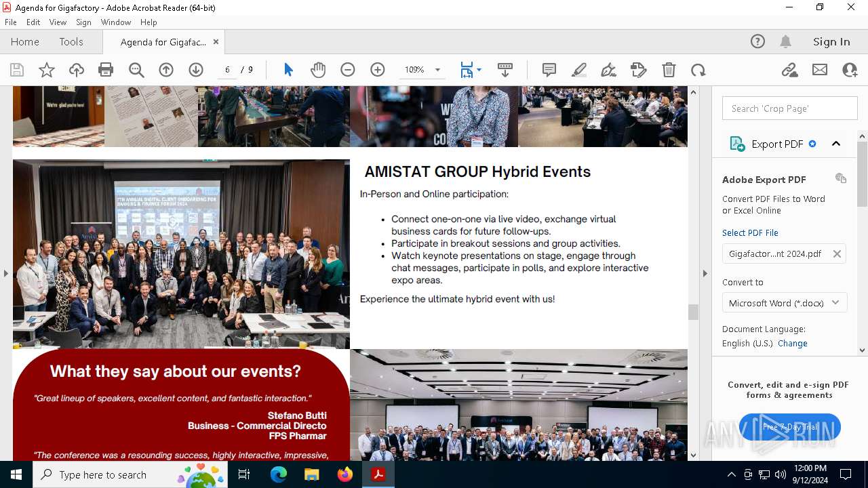Viewport: 868px width, 488px height.
Task: Collapse the Export PDF section
Action: tap(836, 144)
